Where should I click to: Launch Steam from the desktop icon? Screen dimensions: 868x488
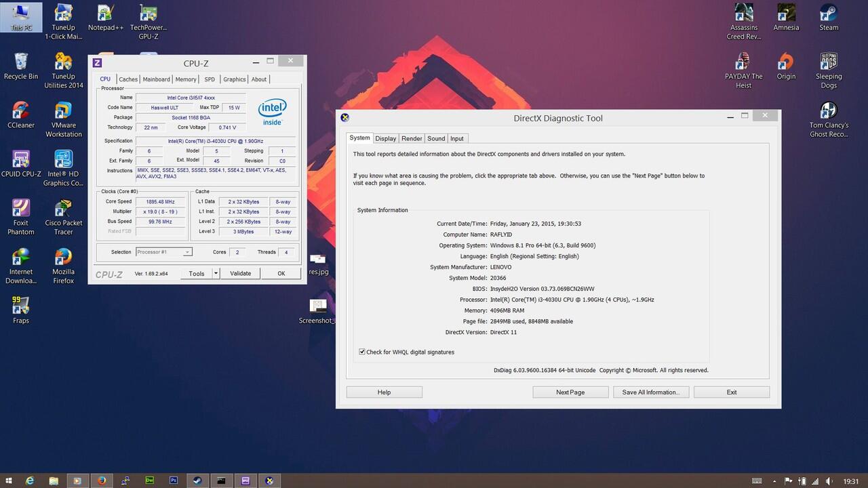[829, 18]
